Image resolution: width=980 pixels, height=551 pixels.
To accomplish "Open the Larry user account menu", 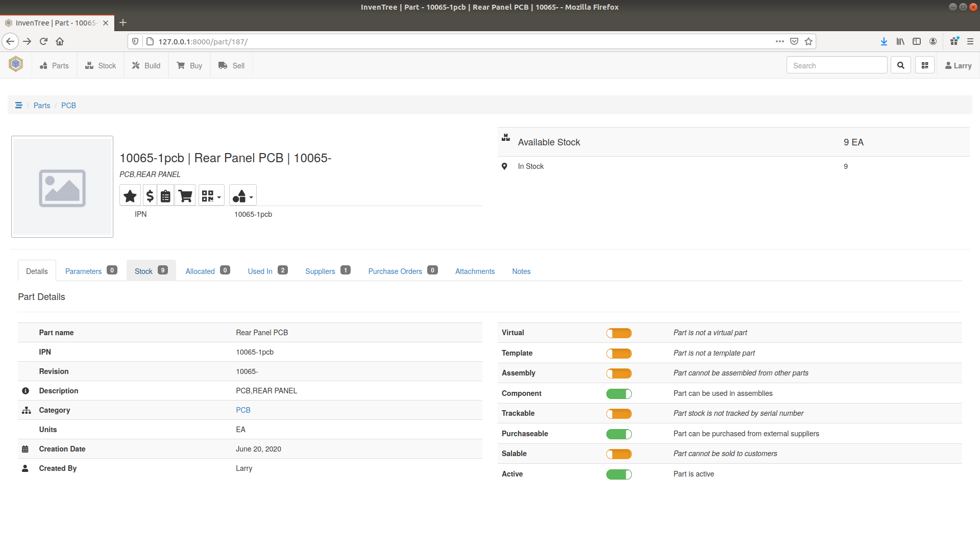I will (x=958, y=65).
